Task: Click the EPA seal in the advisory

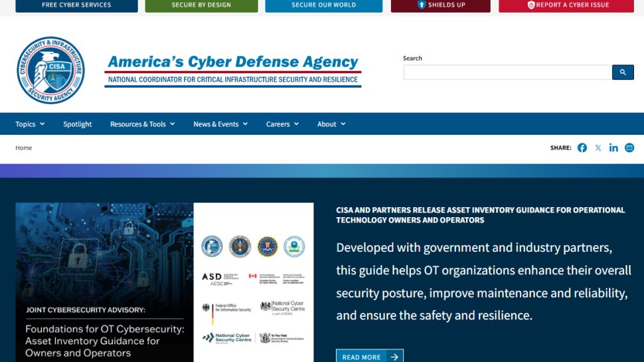Action: click(295, 246)
